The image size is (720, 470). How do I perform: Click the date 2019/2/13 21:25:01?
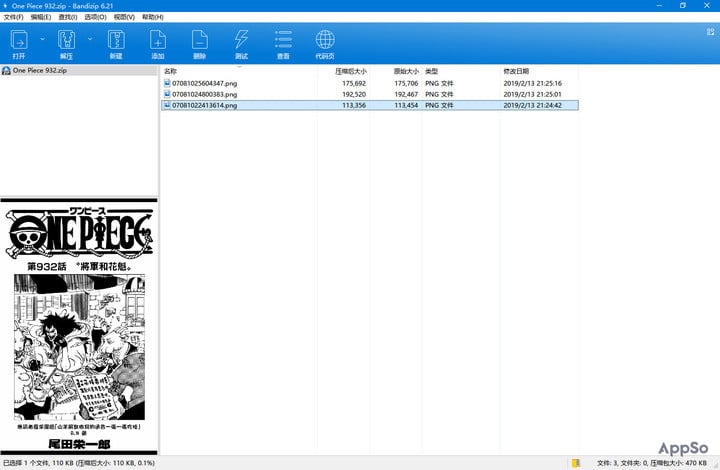coord(533,95)
